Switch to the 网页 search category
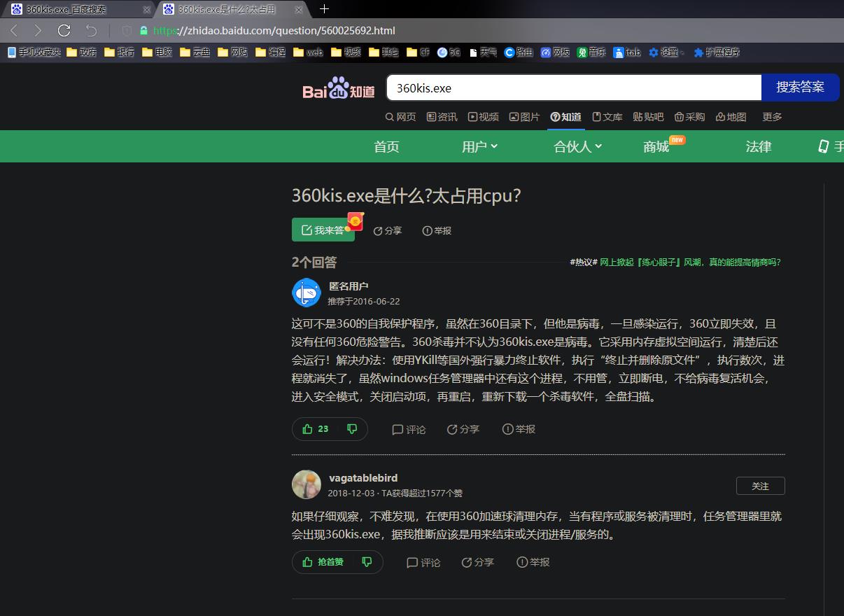This screenshot has height=616, width=844. tap(401, 117)
